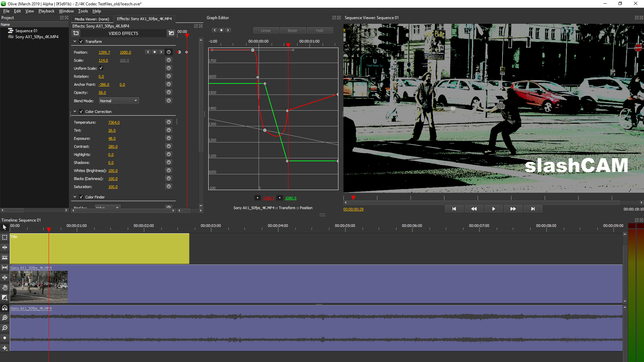The image size is (644, 362).
Task: Zoom out on the timeline
Action: pyautogui.click(x=5, y=328)
